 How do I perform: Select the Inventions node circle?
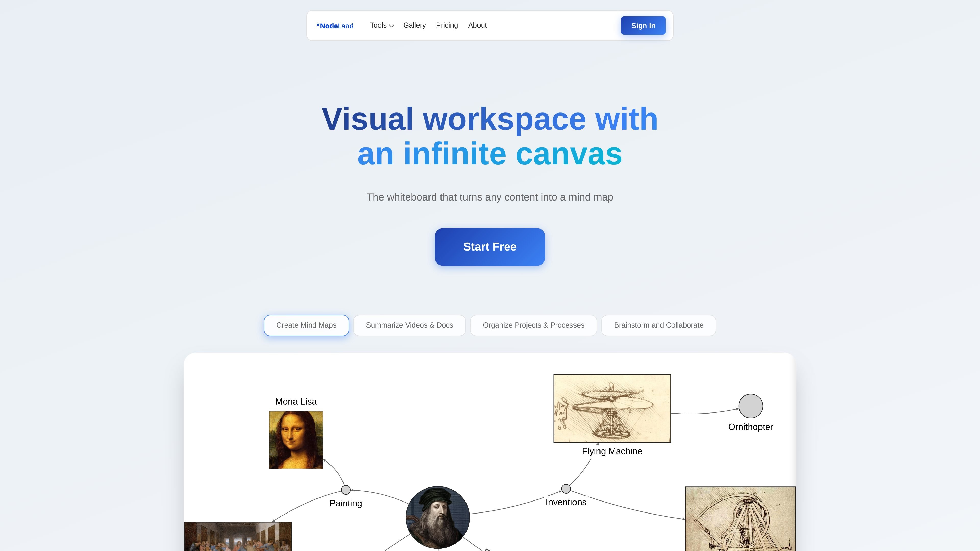[566, 489]
